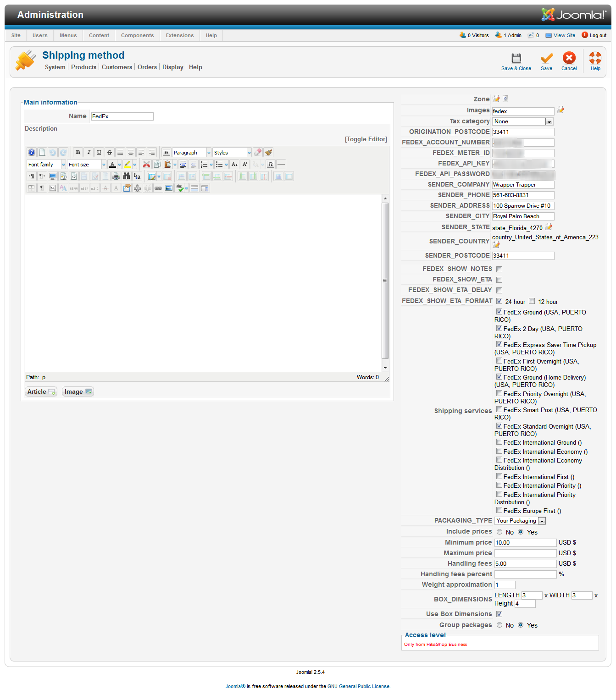Select No for Include prices
The image size is (616, 700).
(x=499, y=532)
